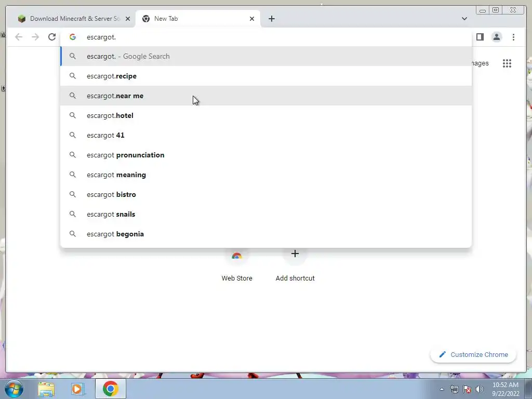Open a new tab with plus button
Viewport: 532px width, 399px height.
(271, 19)
